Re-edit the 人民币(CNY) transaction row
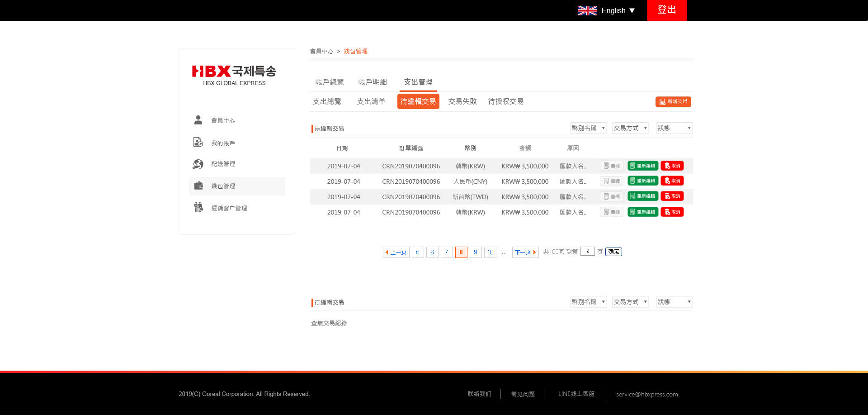This screenshot has height=415, width=868. [642, 181]
